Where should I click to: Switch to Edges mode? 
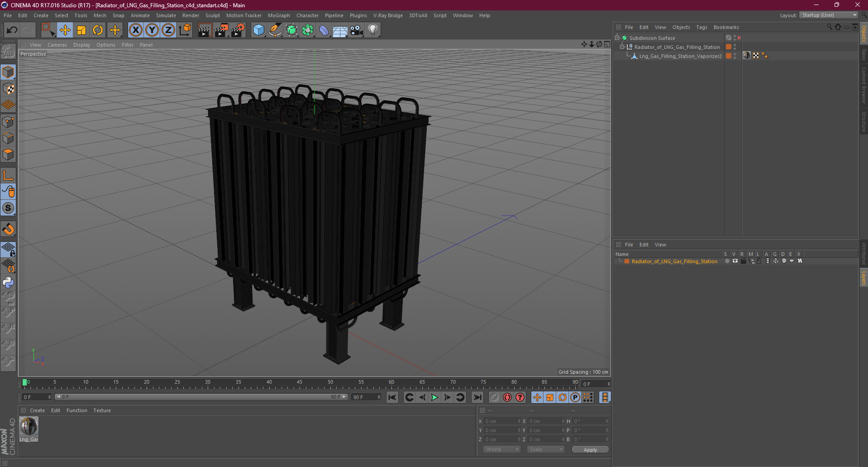tap(8, 138)
